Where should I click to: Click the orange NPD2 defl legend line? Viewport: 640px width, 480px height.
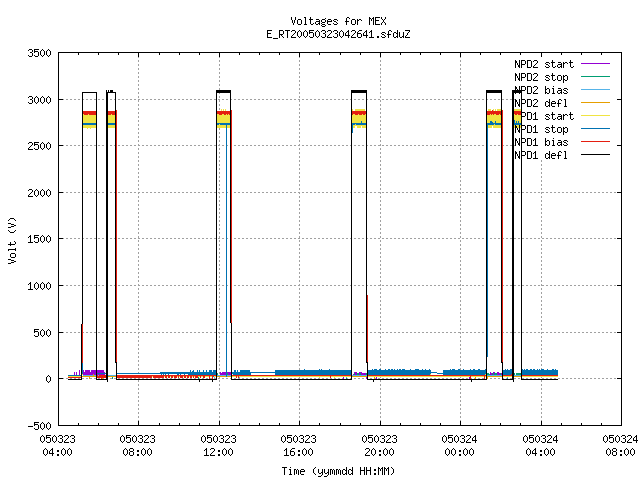(596, 102)
